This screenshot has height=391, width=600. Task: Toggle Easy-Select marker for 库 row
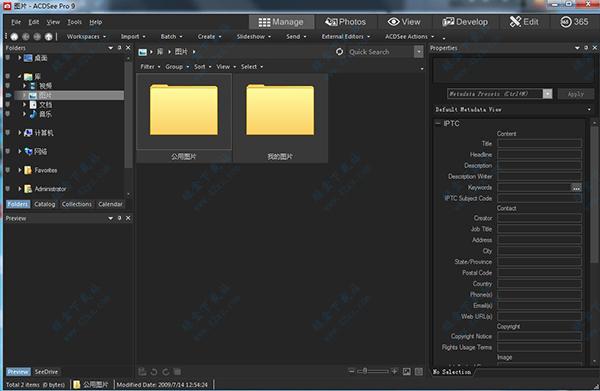click(8, 77)
